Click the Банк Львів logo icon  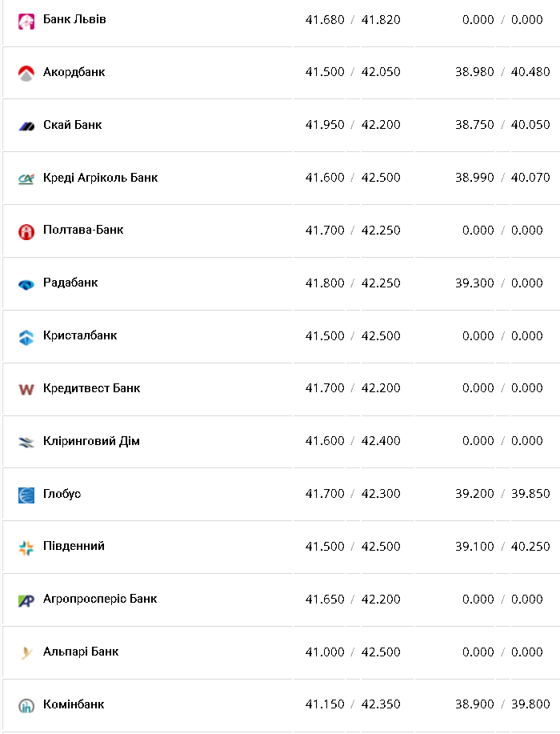[26, 20]
